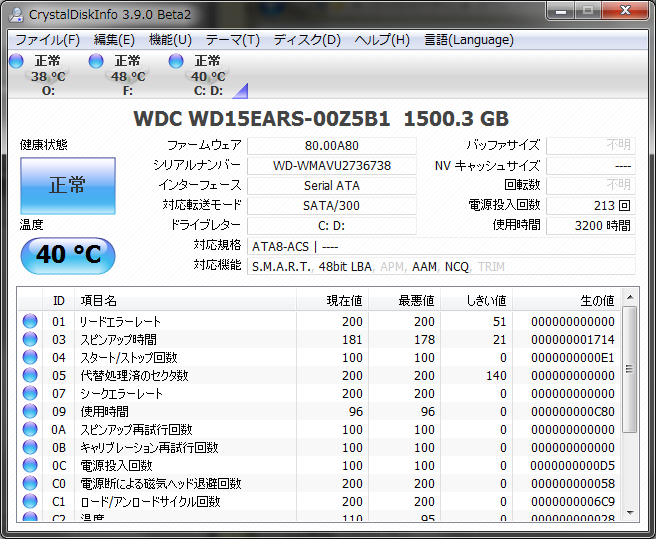Close the CrystalDiskInfo window
The width and height of the screenshot is (656, 539).
[x=625, y=11]
